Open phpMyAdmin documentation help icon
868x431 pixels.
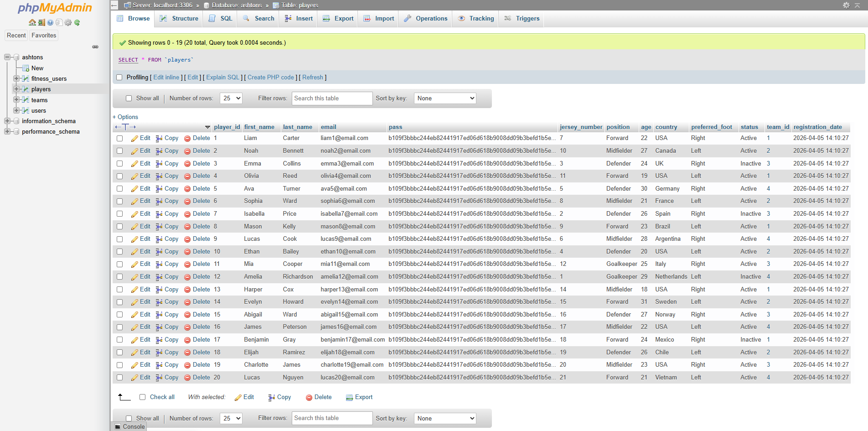[x=50, y=22]
